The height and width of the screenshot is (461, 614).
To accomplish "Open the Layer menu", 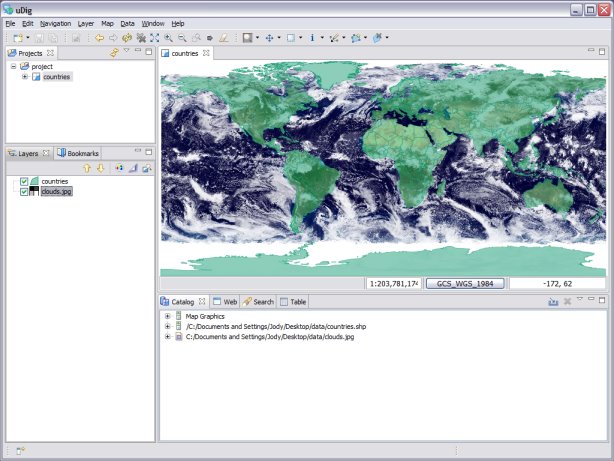I will point(86,22).
